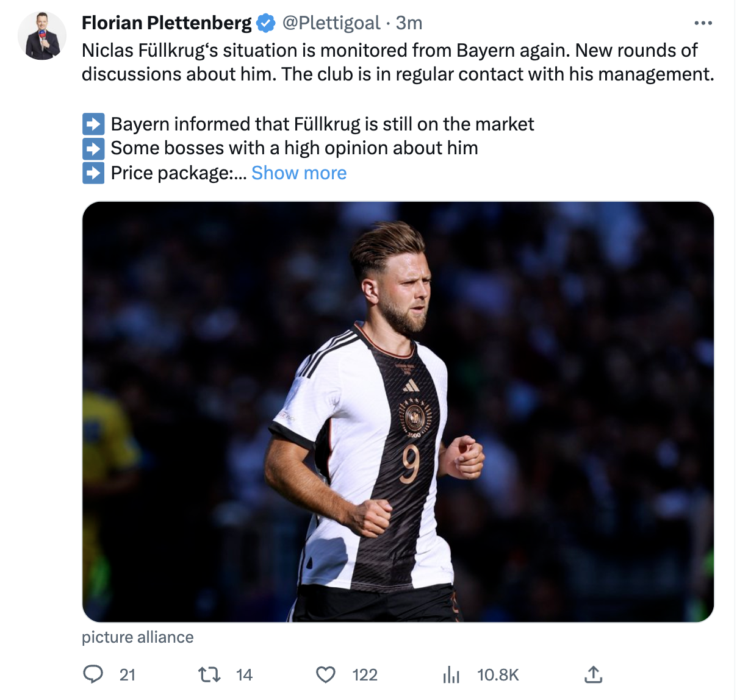This screenshot has width=737, height=700.
Task: Click the repost arrows icon
Action: coord(209,674)
